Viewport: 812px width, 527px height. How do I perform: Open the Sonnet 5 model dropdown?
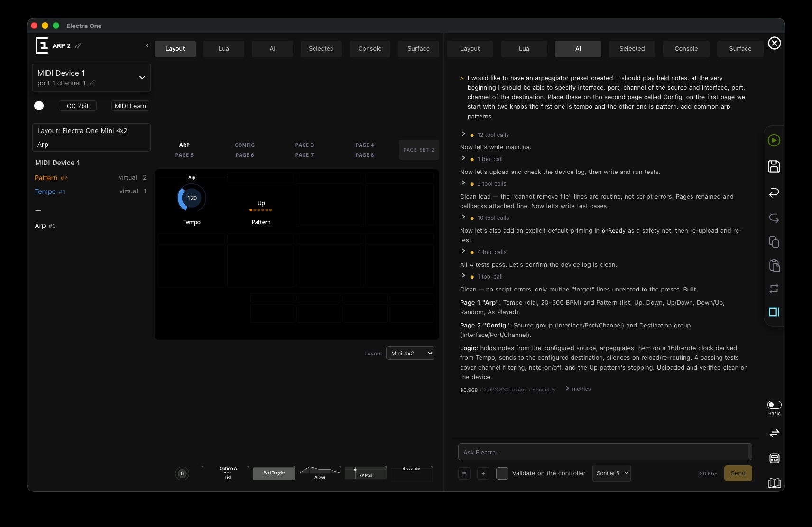pos(611,473)
